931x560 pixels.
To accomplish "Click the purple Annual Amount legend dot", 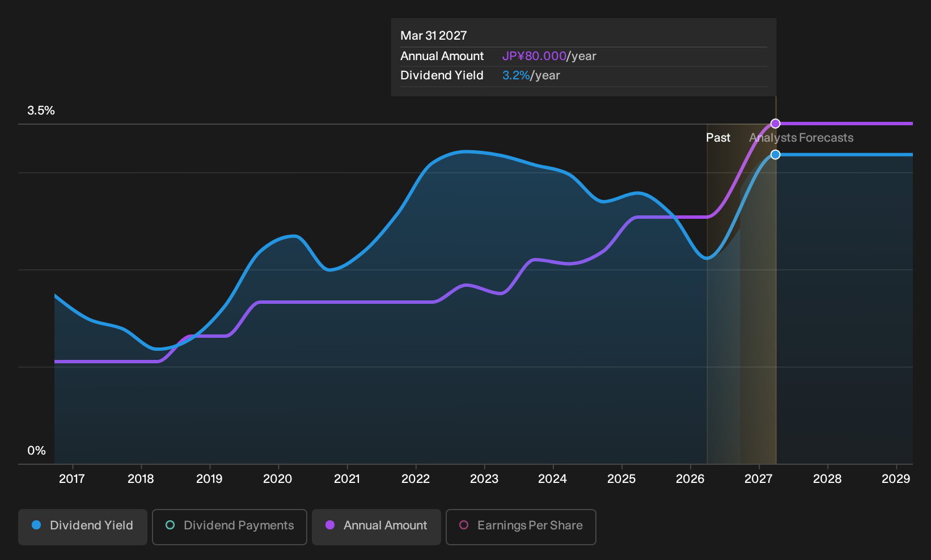I will [x=330, y=525].
